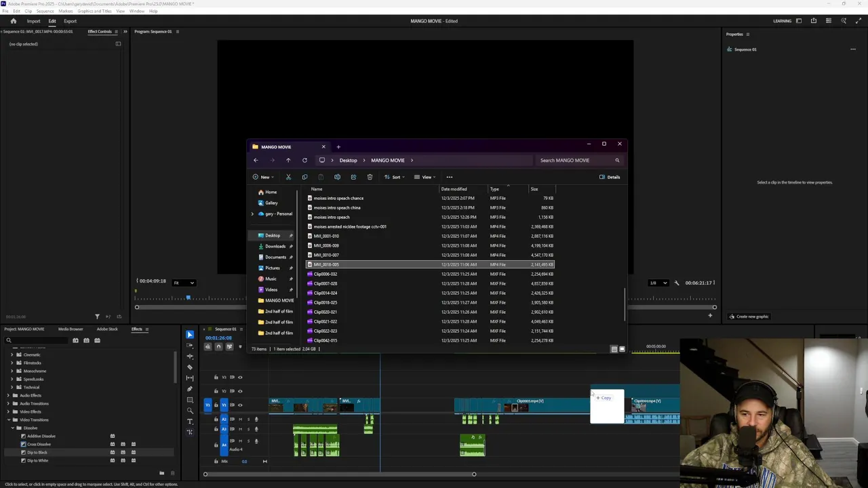Select the Track Select Forward tool
Viewport: 868px width, 488px height.
pyautogui.click(x=190, y=346)
